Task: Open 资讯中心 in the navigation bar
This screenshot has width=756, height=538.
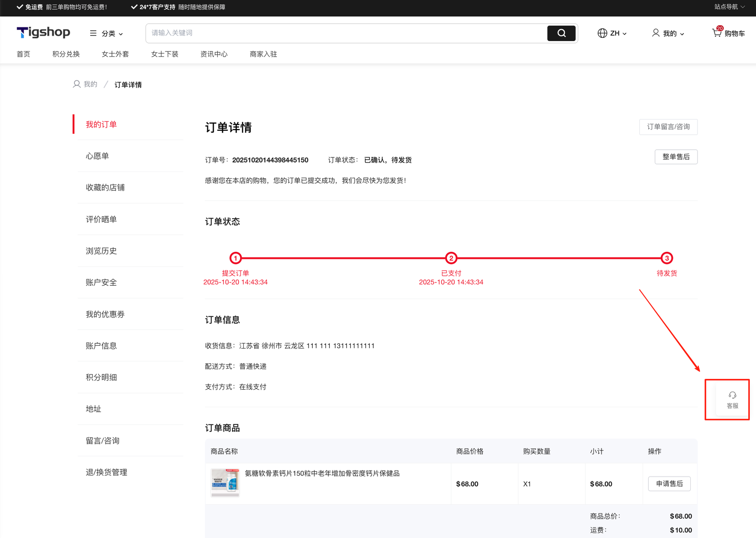Action: (x=214, y=54)
